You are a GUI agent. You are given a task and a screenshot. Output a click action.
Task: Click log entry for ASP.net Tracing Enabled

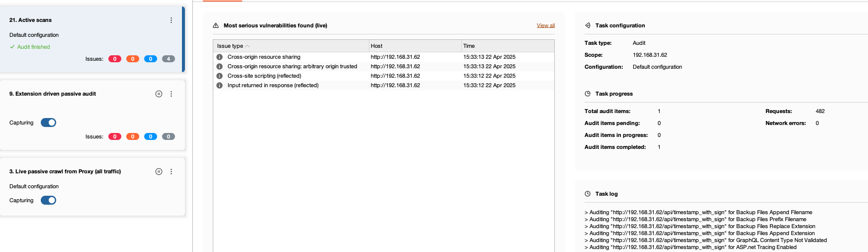click(691, 248)
